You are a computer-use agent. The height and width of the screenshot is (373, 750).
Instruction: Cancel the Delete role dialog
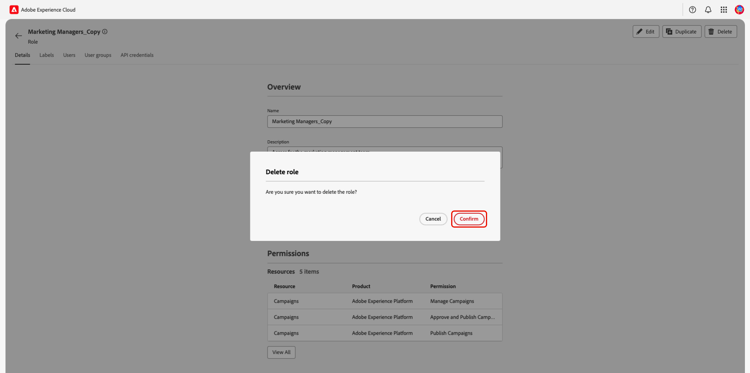pyautogui.click(x=433, y=219)
